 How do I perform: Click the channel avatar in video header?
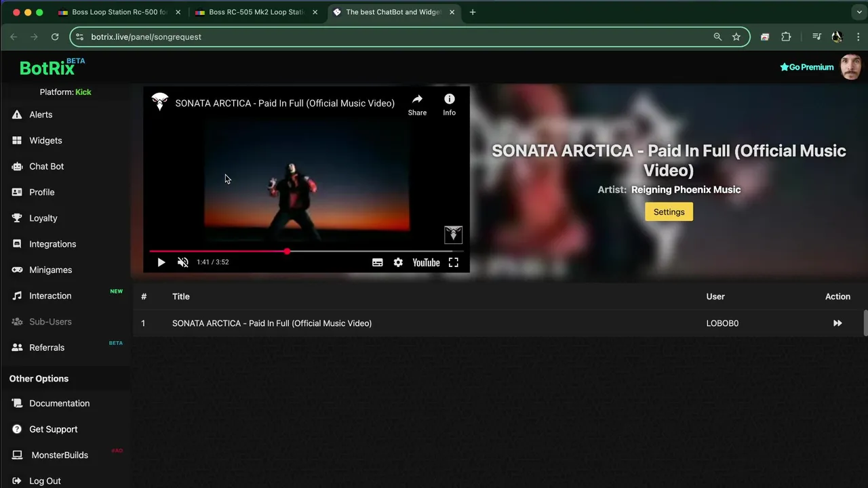tap(160, 102)
